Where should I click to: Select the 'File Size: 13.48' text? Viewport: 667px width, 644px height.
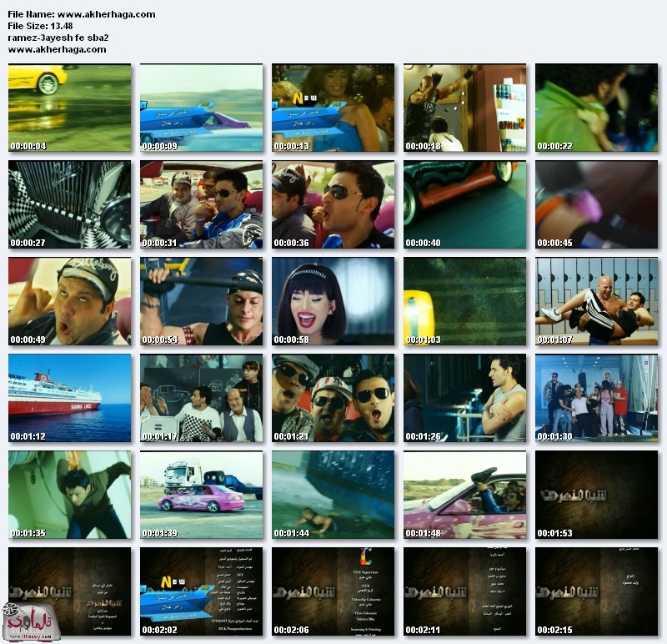coord(40,26)
